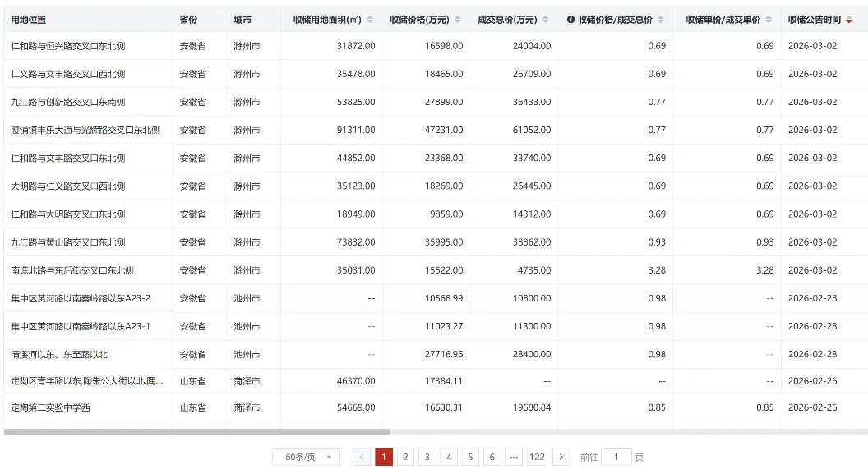Sort by 收储用地面积 column sort icon
868x469 pixels.
pos(369,20)
